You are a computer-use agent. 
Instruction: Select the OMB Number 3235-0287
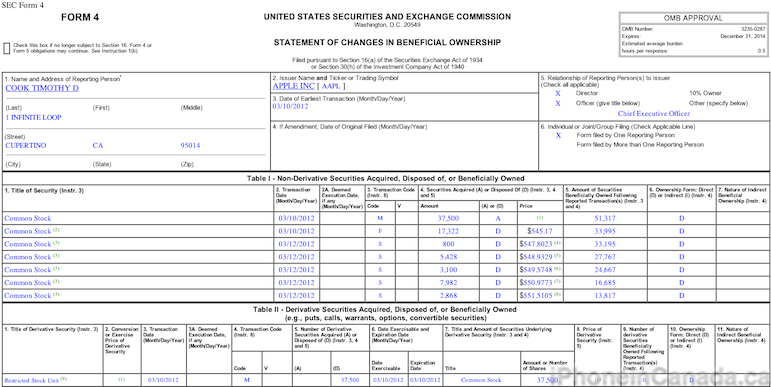click(x=754, y=30)
